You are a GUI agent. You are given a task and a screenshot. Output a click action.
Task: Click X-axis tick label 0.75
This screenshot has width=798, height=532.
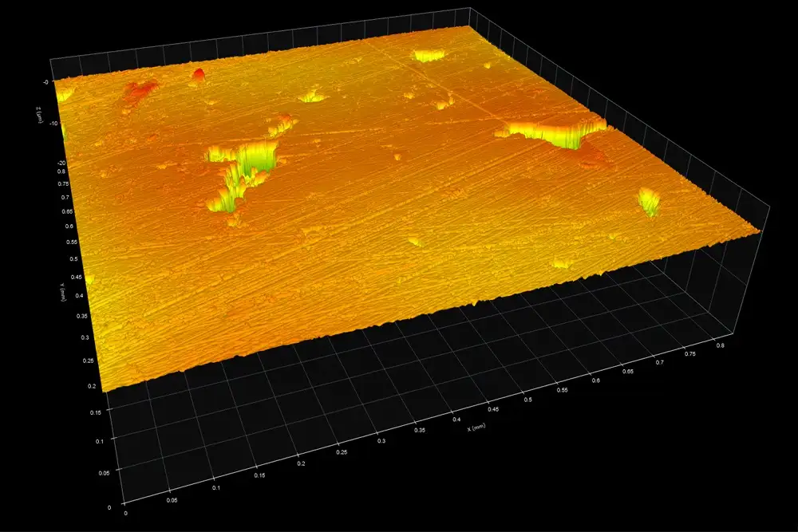click(690, 354)
